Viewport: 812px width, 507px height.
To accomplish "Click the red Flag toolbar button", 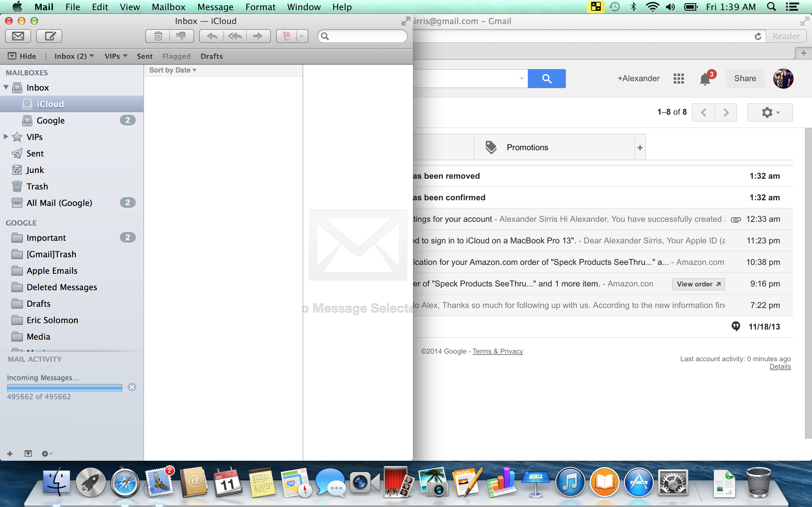I will point(286,36).
